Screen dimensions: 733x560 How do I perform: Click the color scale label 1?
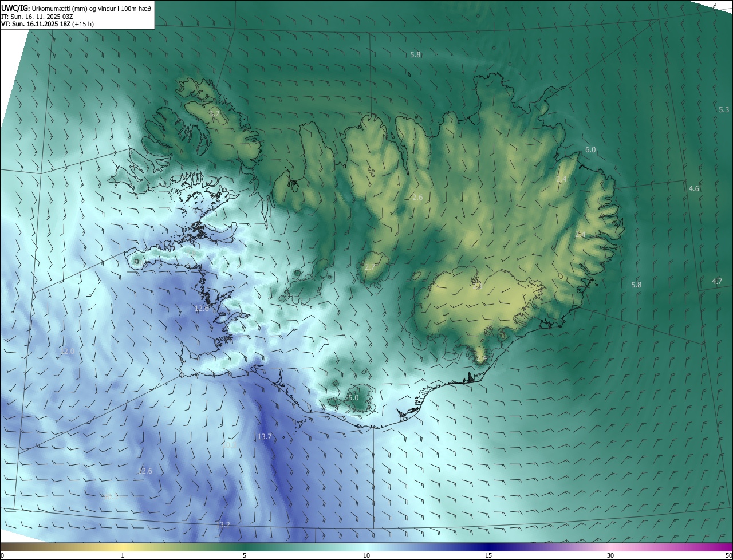click(123, 555)
